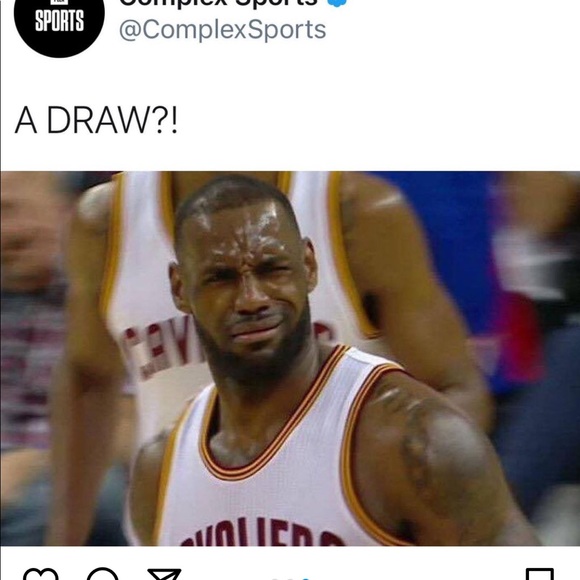Click the SPORTS text inside the black logo

click(59, 21)
